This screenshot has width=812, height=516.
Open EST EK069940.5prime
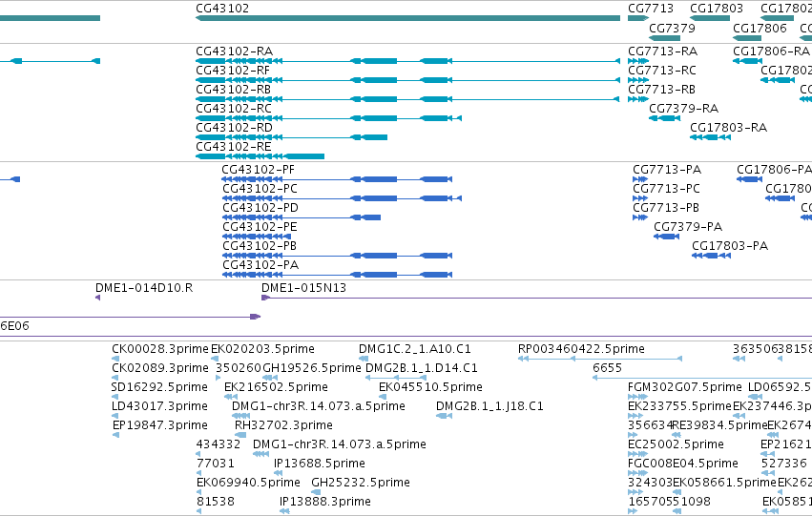pyautogui.click(x=248, y=483)
